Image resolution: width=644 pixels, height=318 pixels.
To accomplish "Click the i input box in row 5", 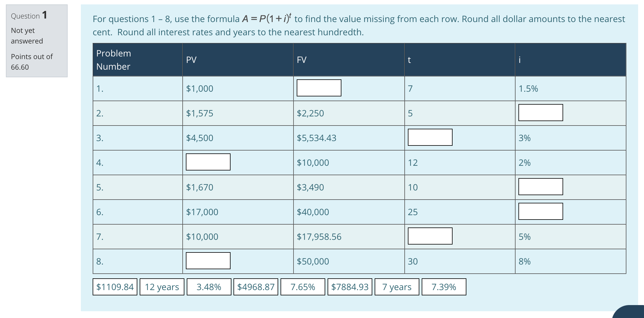I will (540, 187).
